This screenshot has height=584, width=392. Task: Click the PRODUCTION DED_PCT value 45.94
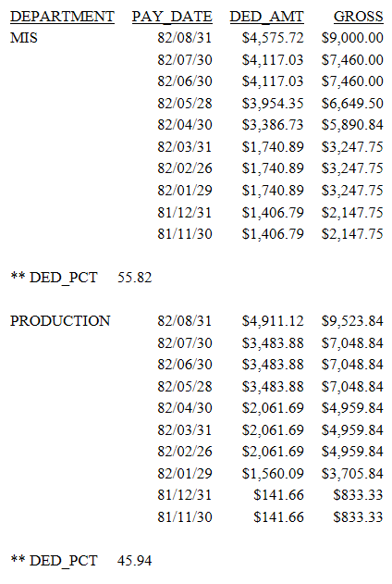click(x=135, y=561)
